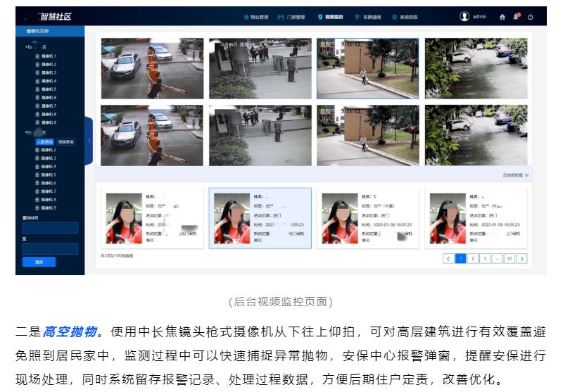
Task: Open the notification bell alerts
Action: pyautogui.click(x=516, y=17)
